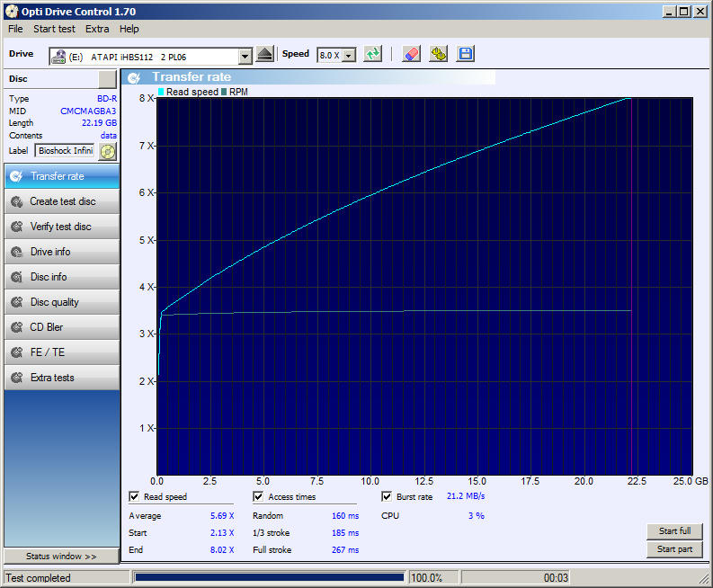The width and height of the screenshot is (713, 588).
Task: Click the Start part button
Action: (x=674, y=549)
